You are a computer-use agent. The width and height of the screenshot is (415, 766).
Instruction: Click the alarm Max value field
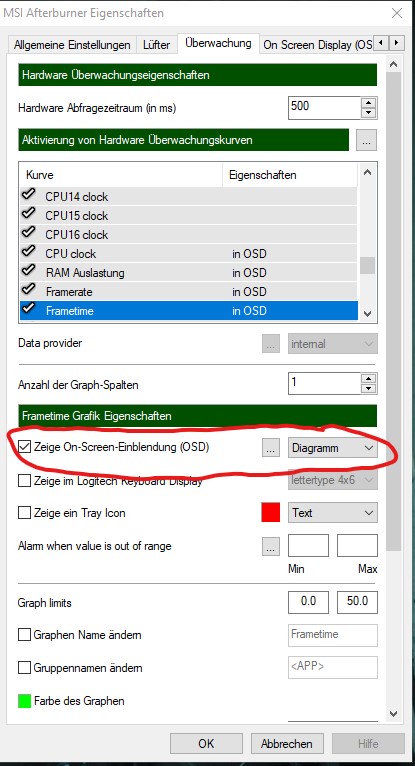point(357,546)
